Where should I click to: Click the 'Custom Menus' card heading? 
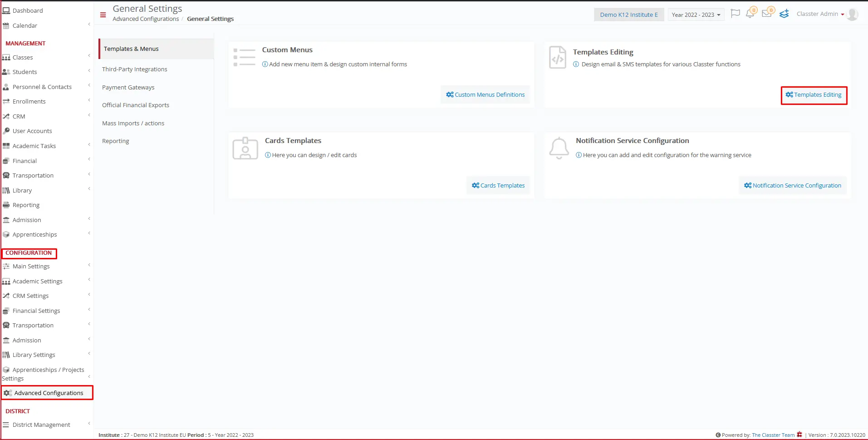tap(287, 50)
